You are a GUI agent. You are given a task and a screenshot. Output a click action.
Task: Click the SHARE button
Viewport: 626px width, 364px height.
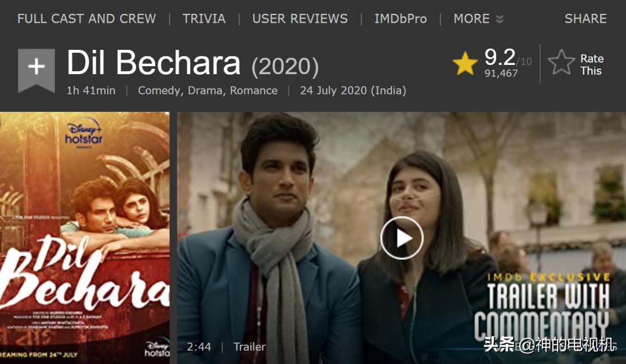(x=585, y=19)
